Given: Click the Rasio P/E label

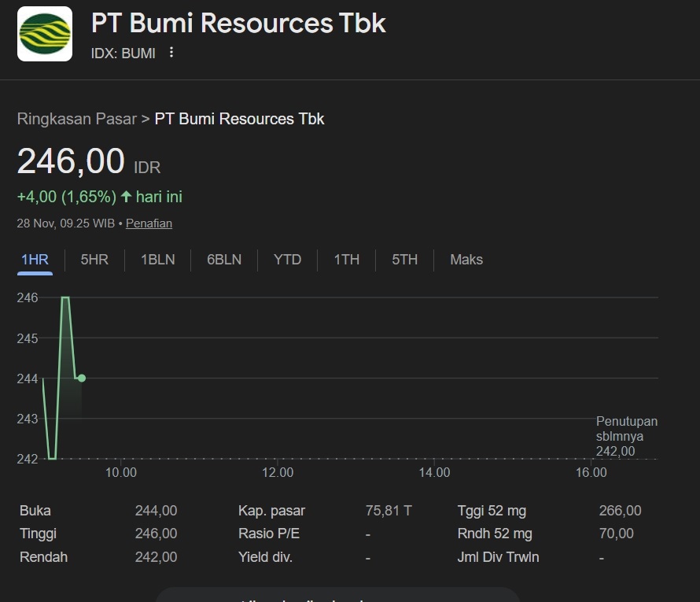Looking at the screenshot, I should coord(269,534).
